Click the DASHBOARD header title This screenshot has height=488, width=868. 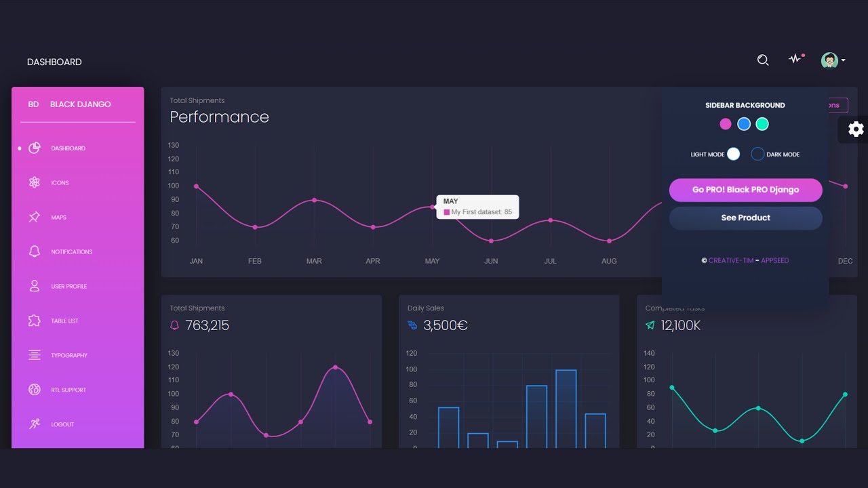pyautogui.click(x=54, y=62)
